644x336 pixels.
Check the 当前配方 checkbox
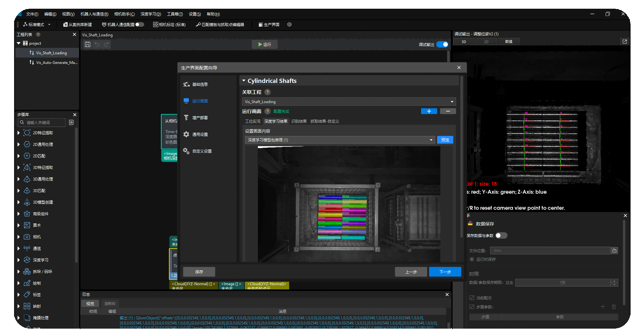(x=472, y=298)
